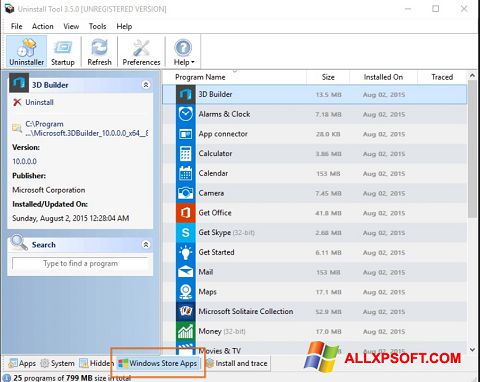Click the Get Office icon

(x=185, y=213)
